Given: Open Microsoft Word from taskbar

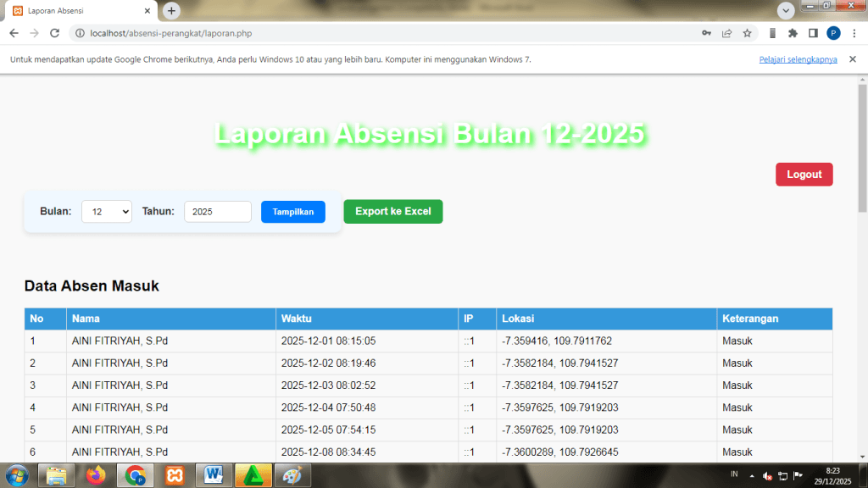Looking at the screenshot, I should coord(214,476).
